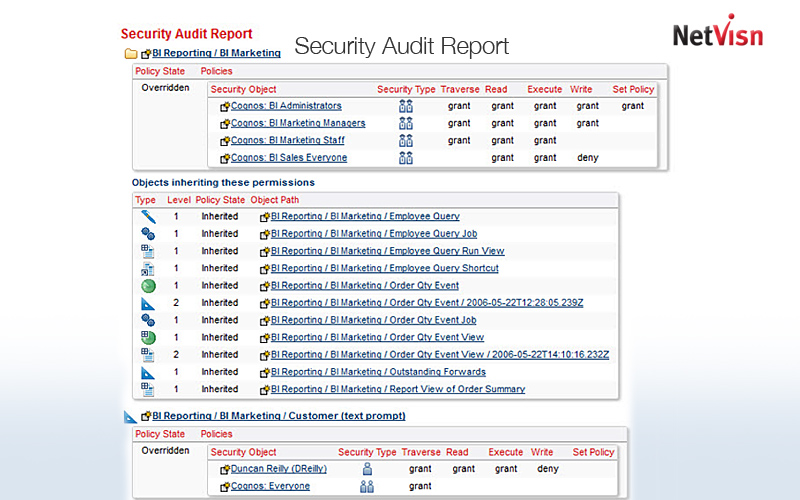Click the group icon in BI Administrators row
The image size is (800, 500).
(406, 106)
